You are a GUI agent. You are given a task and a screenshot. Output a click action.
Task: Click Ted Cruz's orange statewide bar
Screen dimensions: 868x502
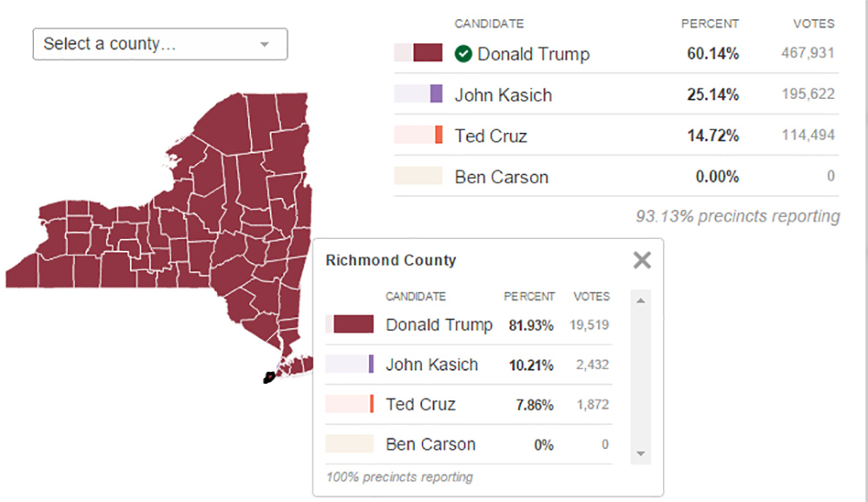(438, 135)
